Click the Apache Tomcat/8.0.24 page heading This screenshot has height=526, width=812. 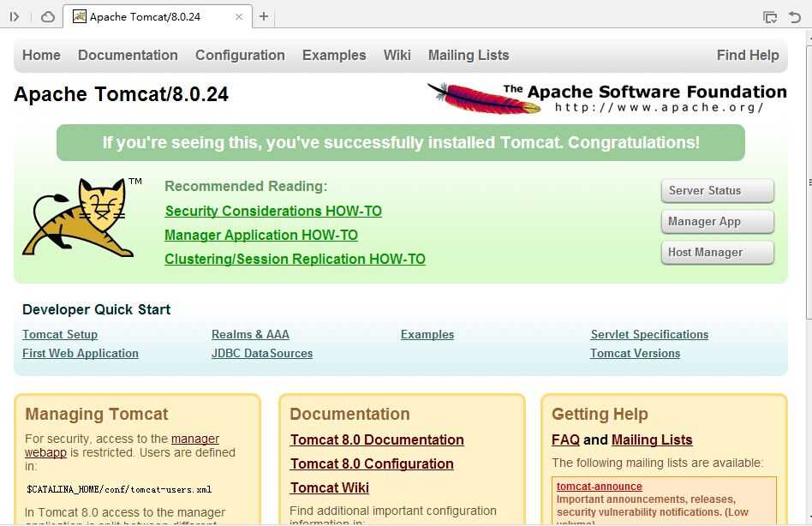[x=121, y=94]
